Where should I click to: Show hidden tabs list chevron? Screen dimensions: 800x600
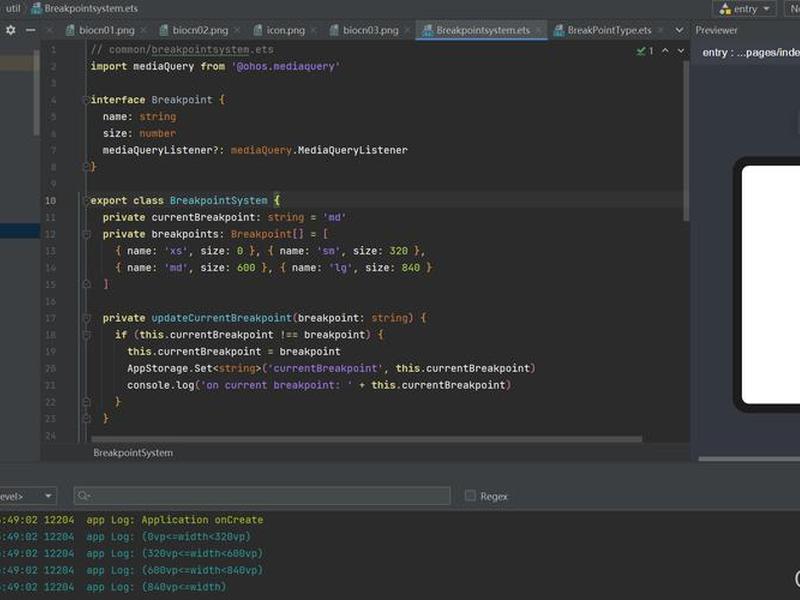tap(679, 30)
